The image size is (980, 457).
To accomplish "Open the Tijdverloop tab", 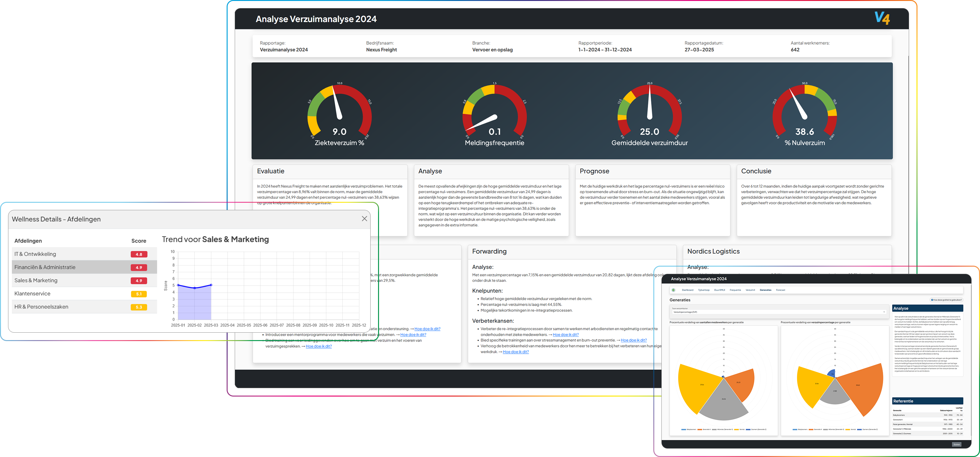I will (703, 290).
